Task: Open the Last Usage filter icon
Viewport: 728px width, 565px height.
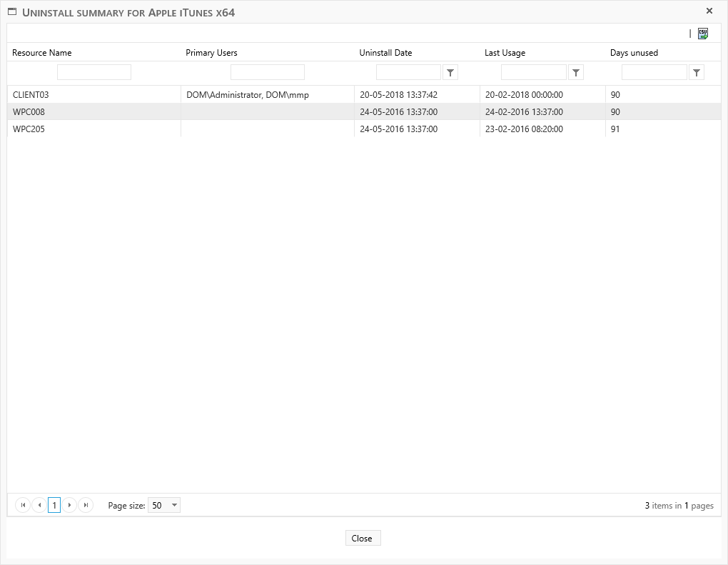Action: point(575,72)
